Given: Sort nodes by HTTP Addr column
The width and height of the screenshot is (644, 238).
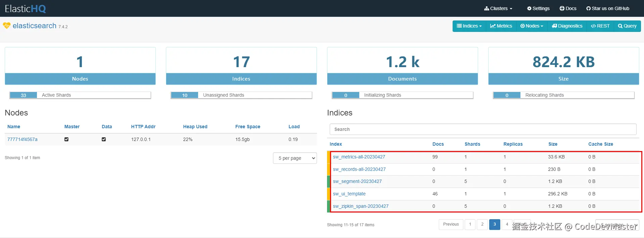Looking at the screenshot, I should pyautogui.click(x=143, y=127).
